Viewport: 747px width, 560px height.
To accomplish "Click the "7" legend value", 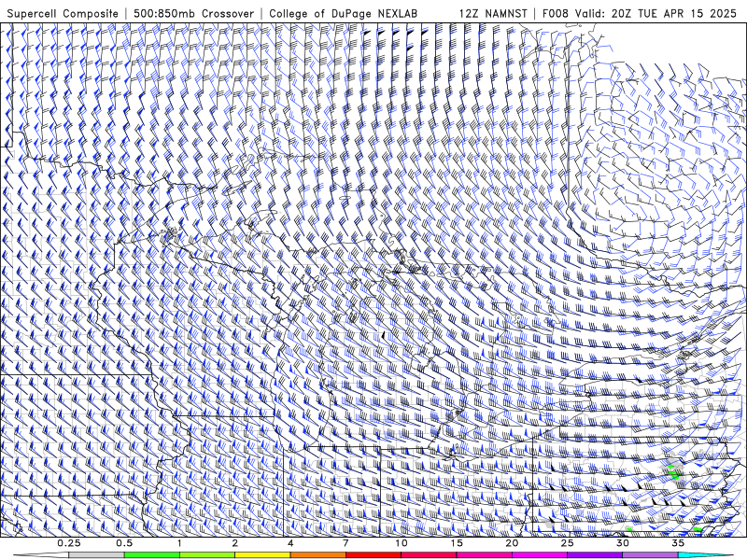I will 345,543.
